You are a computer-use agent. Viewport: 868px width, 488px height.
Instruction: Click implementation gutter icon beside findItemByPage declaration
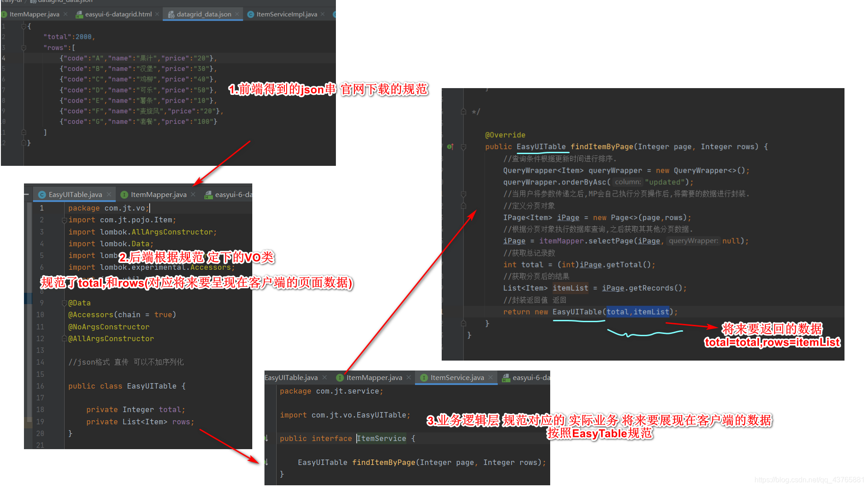[x=267, y=462]
